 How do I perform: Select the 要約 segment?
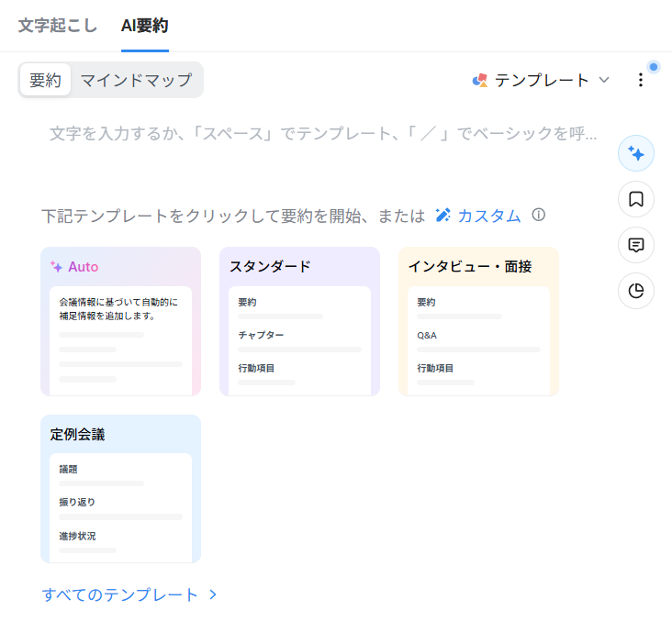(45, 80)
